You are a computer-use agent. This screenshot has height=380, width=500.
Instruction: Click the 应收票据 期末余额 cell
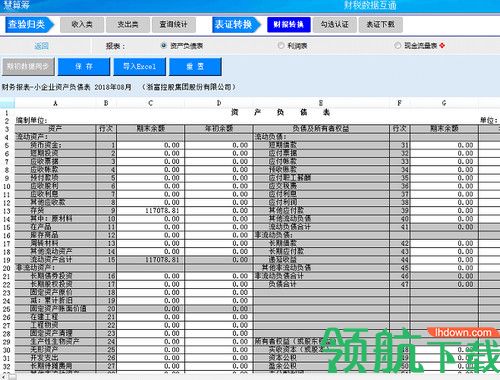coord(150,162)
